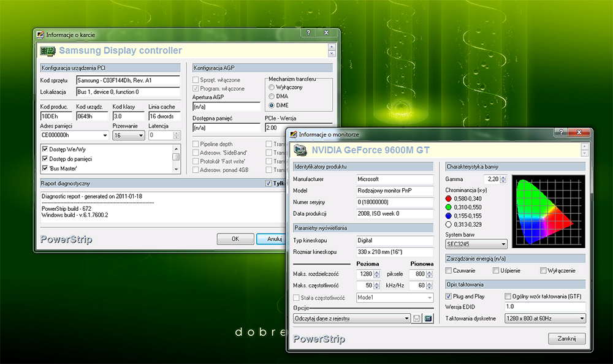
Task: Toggle the Plug and Play checkbox
Action: (x=449, y=296)
